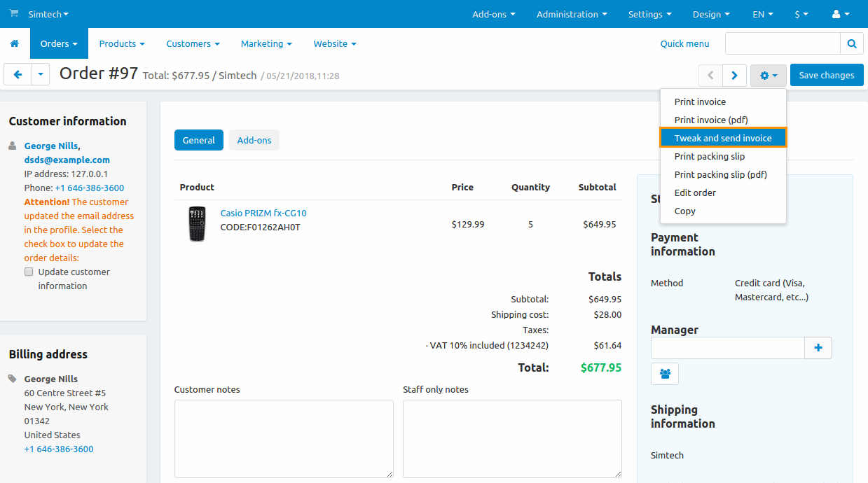
Task: Open the Marketing menu
Action: pos(266,43)
